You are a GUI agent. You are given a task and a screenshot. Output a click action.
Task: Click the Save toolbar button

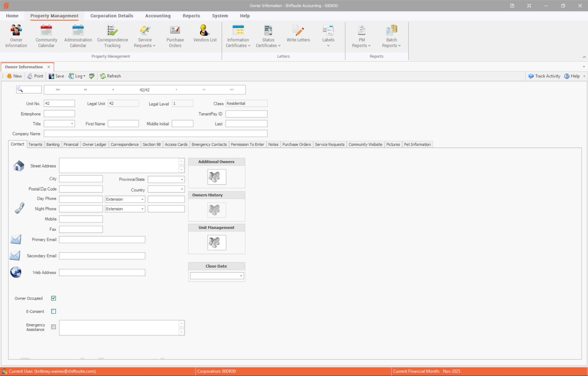pyautogui.click(x=56, y=76)
